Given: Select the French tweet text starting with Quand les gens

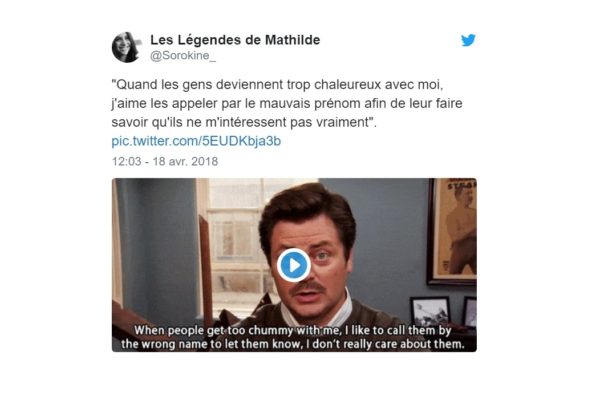Looking at the screenshot, I should click(287, 103).
